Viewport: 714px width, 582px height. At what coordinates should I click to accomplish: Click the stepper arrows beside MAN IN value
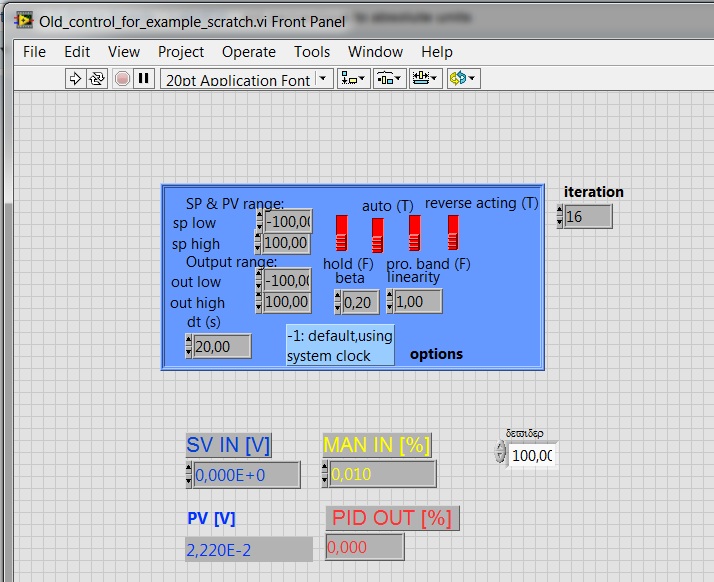325,474
